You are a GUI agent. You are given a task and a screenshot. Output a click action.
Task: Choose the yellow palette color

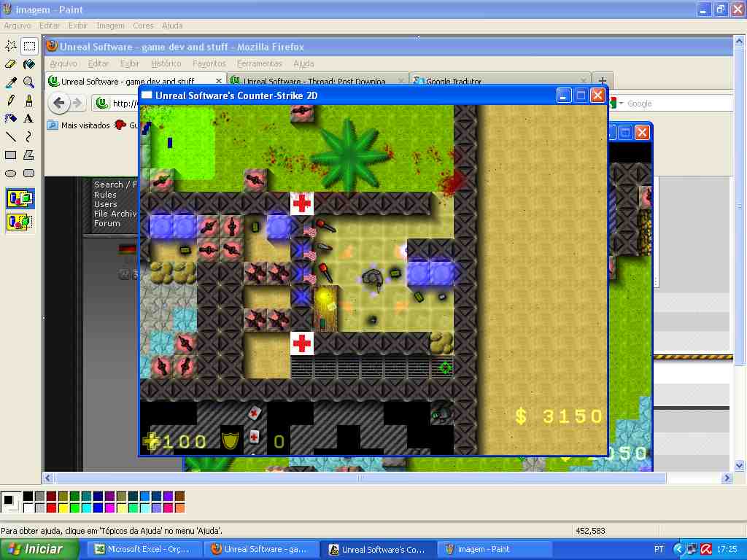pos(63,508)
